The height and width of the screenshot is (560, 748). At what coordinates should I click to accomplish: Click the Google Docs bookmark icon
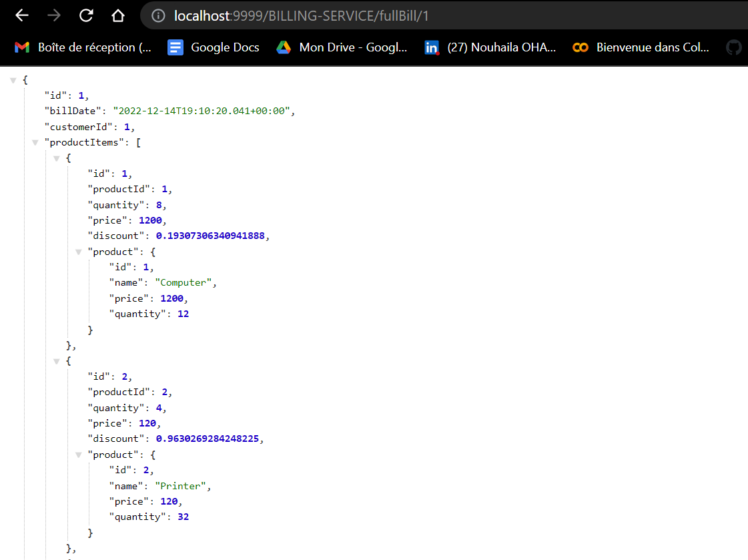coord(175,47)
